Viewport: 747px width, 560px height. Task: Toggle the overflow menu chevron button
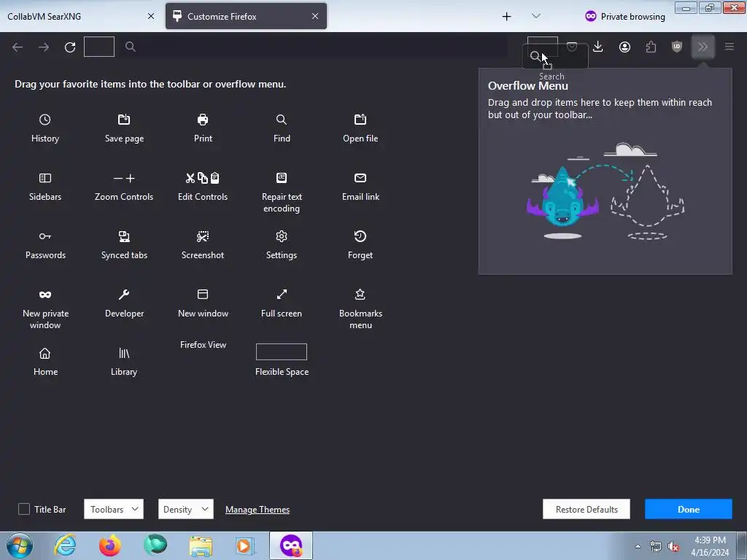click(x=703, y=47)
